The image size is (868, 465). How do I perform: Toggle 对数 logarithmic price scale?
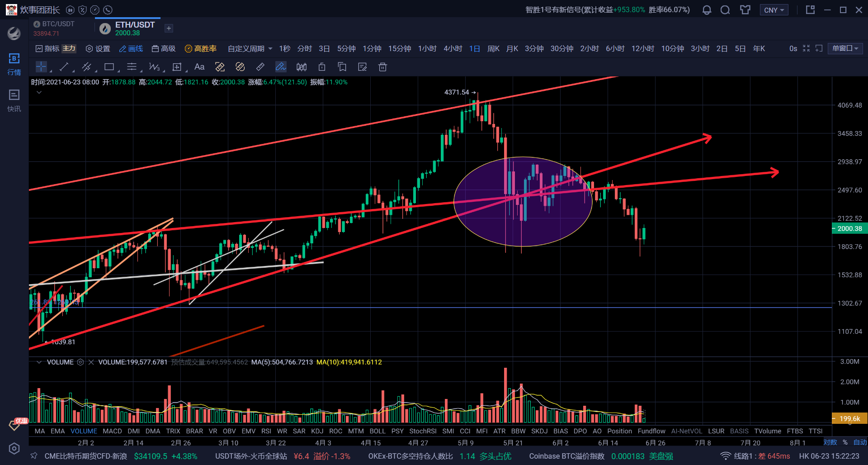coord(830,442)
